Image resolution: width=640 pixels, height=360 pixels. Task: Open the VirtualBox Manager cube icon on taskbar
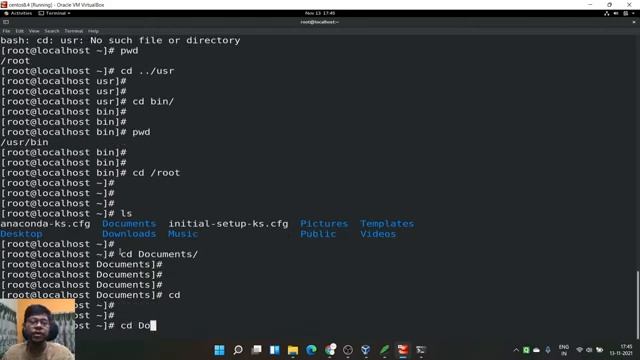(x=366, y=350)
